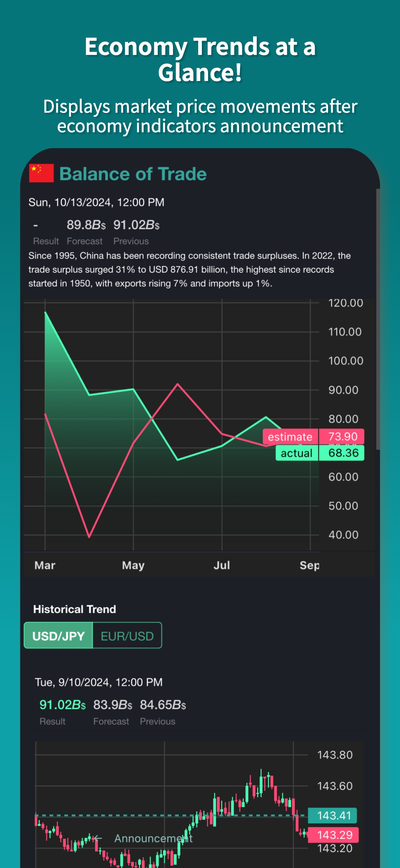
Task: Tap the Tue, 9/10/2024 date entry
Action: (x=99, y=682)
